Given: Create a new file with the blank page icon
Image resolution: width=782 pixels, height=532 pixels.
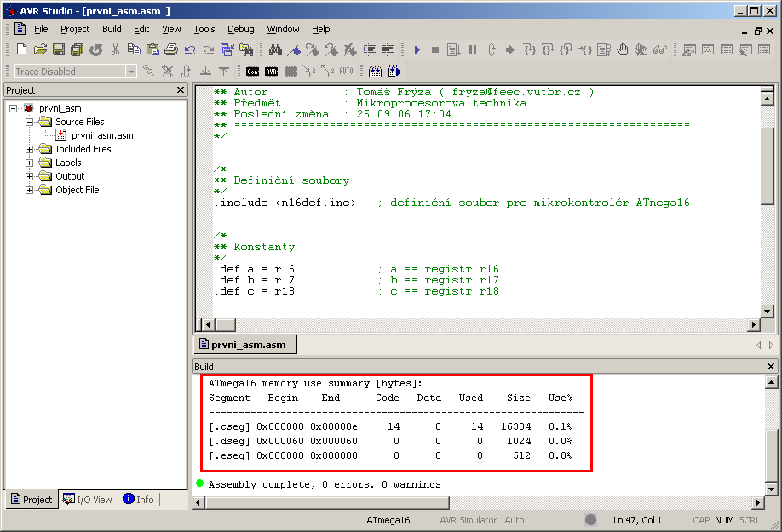Looking at the screenshot, I should tap(21, 49).
